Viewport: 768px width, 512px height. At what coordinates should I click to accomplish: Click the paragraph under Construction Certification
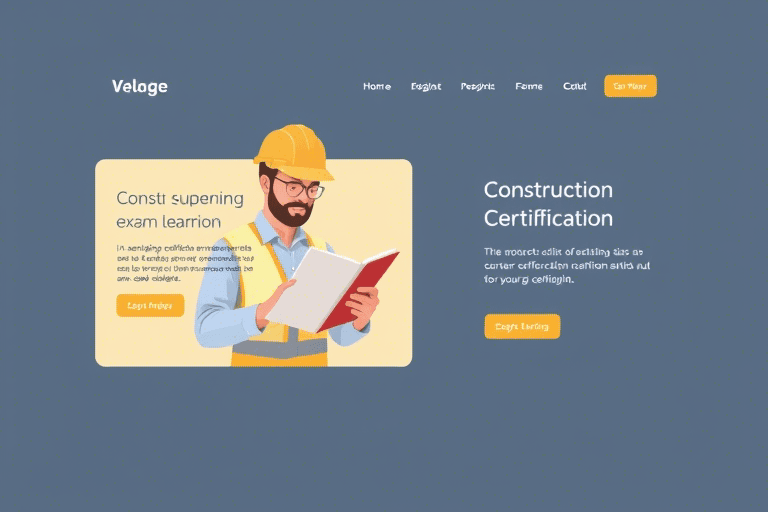(567, 266)
